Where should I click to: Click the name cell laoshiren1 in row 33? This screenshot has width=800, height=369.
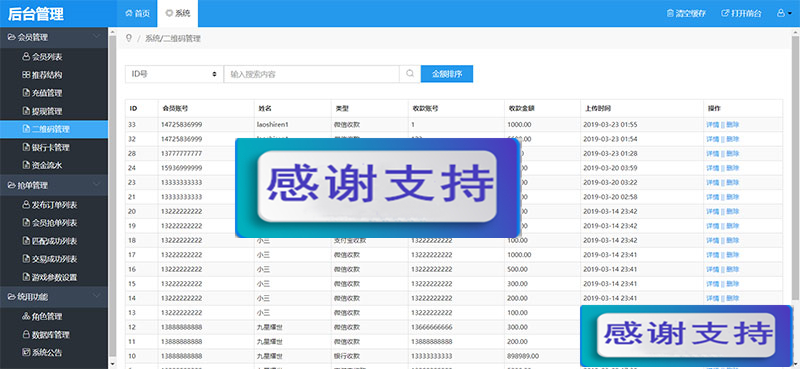point(272,125)
